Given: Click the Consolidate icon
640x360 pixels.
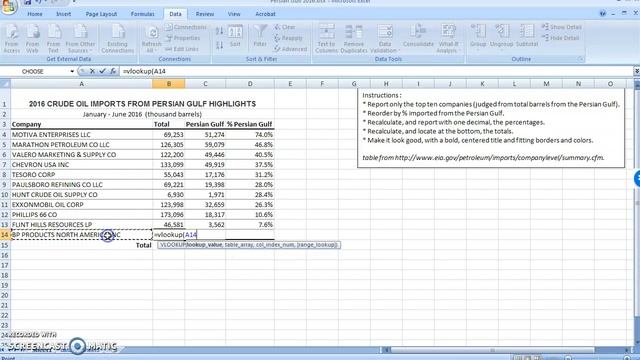Looking at the screenshot, I should 418,36.
